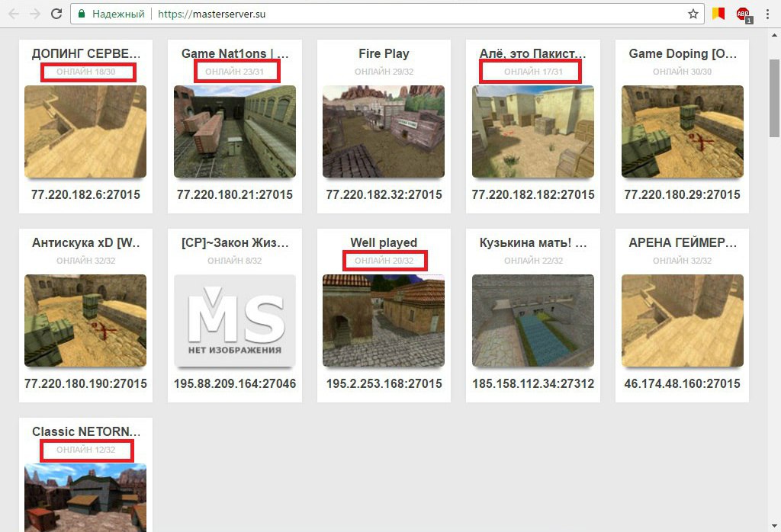This screenshot has width=781, height=532.
Task: Open the АРЕНА ГЕЙМЕР... server title
Action: 683,243
